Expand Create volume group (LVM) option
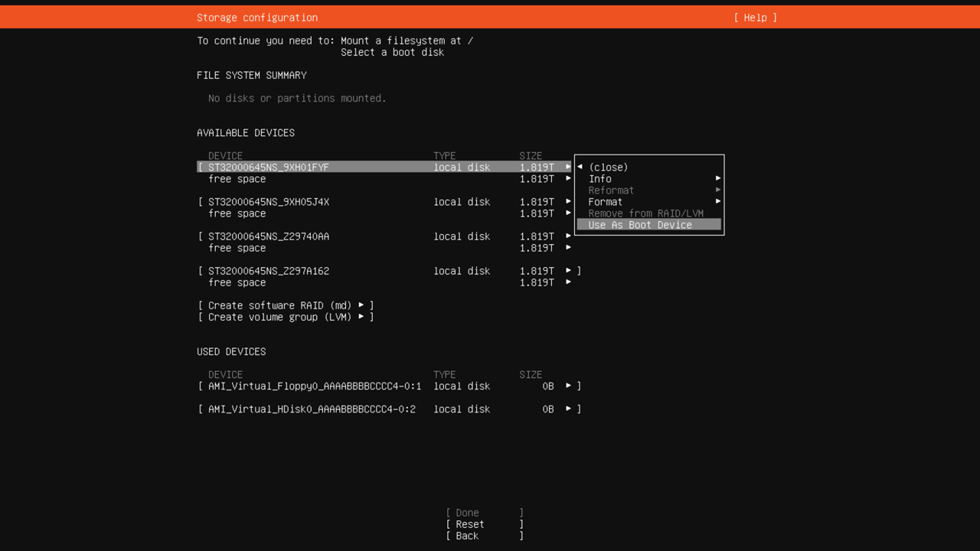Image resolution: width=980 pixels, height=551 pixels. pyautogui.click(x=286, y=317)
